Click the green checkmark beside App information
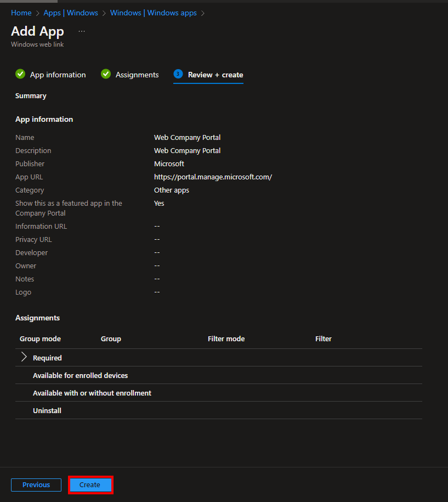The image size is (448, 502). (x=20, y=74)
